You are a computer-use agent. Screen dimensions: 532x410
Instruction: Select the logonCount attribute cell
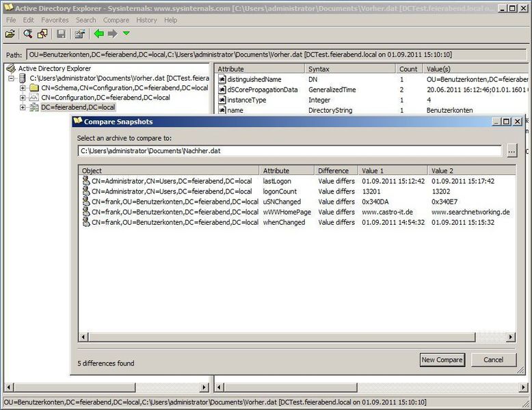pyautogui.click(x=280, y=191)
